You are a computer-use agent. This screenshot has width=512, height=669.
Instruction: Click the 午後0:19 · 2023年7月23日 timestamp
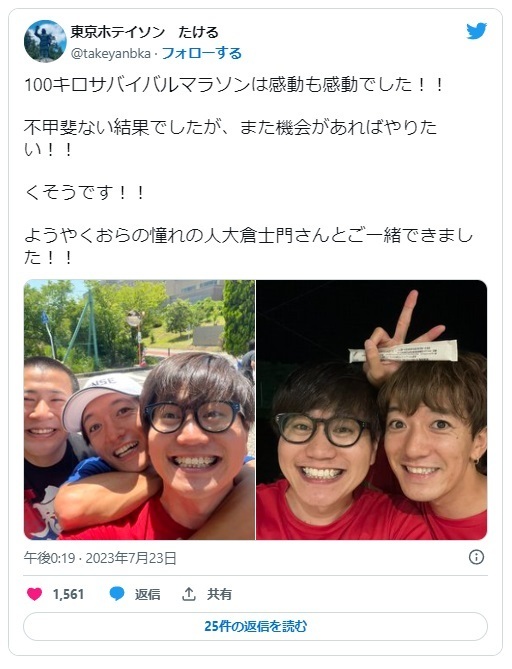point(100,558)
